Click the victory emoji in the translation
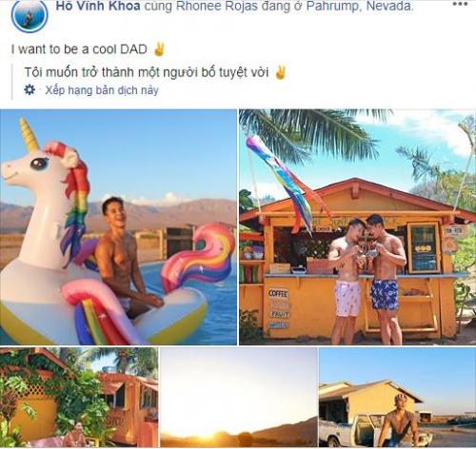Screen dimensions: 476x449 [280, 72]
